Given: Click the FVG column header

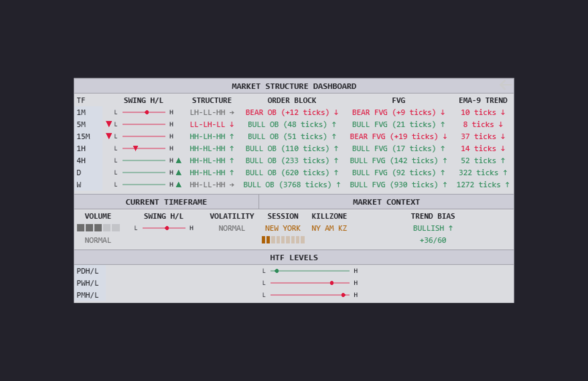Looking at the screenshot, I should 399,100.
